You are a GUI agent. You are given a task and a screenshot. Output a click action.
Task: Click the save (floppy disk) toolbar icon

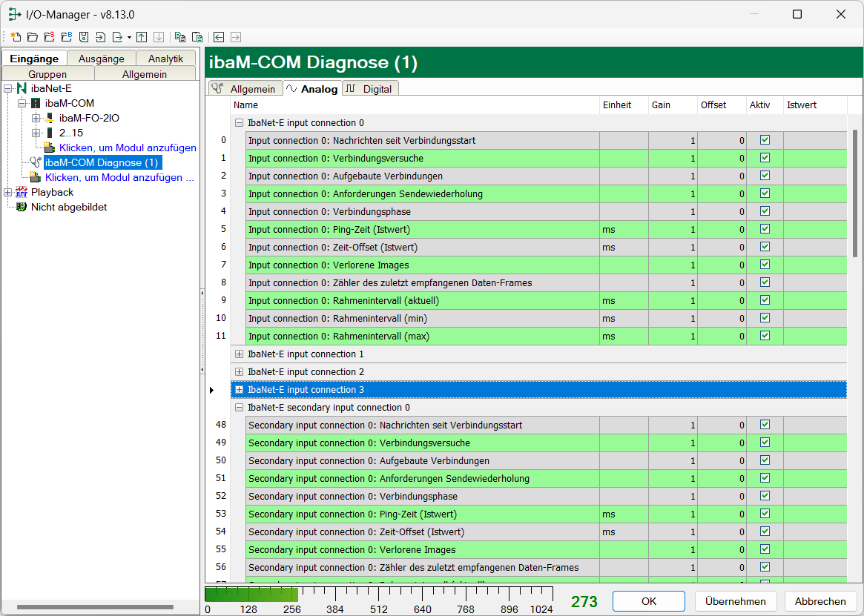tap(84, 37)
